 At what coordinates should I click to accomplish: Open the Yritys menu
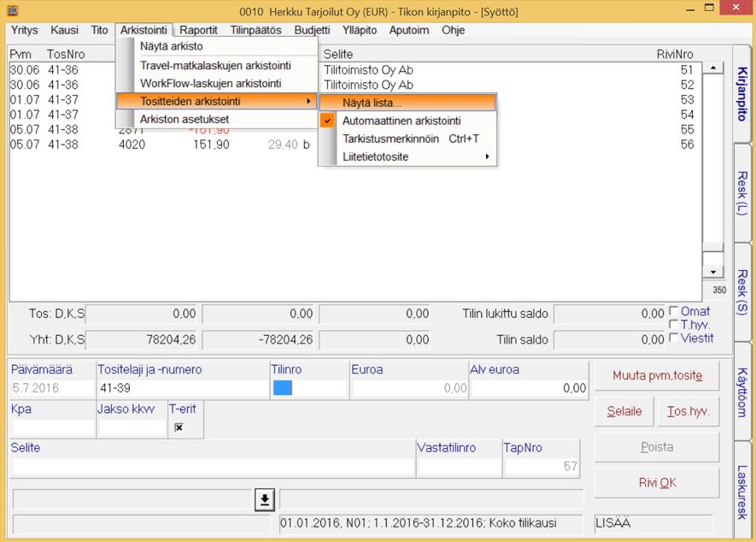(x=25, y=30)
